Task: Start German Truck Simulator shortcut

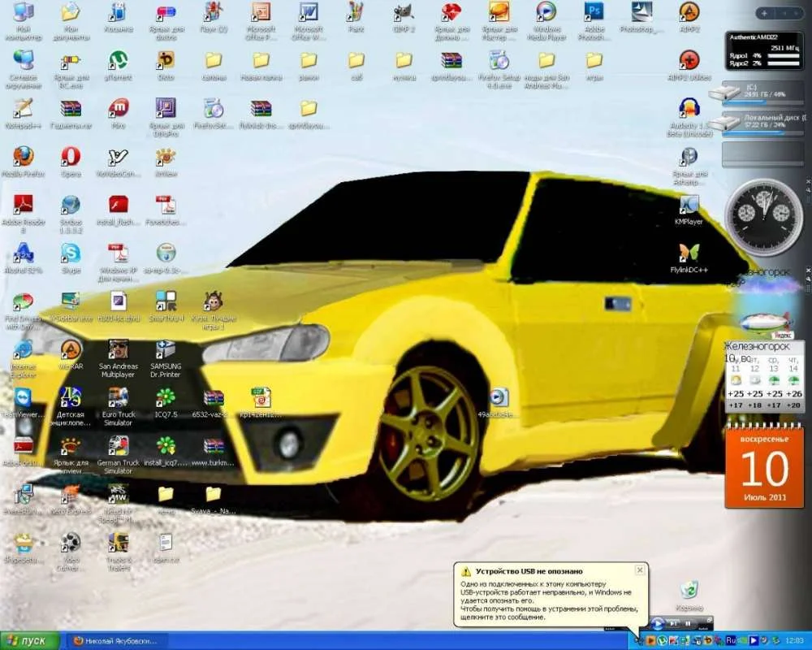Action: [118, 447]
